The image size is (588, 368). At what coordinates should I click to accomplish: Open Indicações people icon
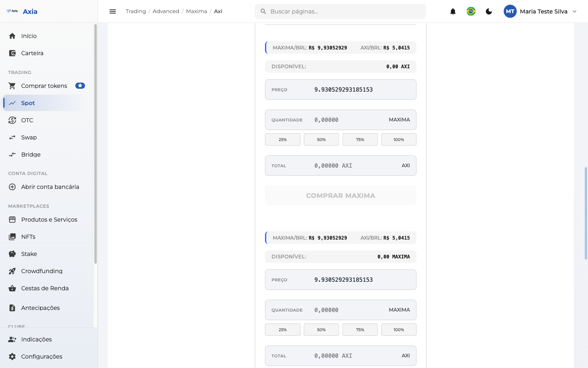(x=12, y=339)
